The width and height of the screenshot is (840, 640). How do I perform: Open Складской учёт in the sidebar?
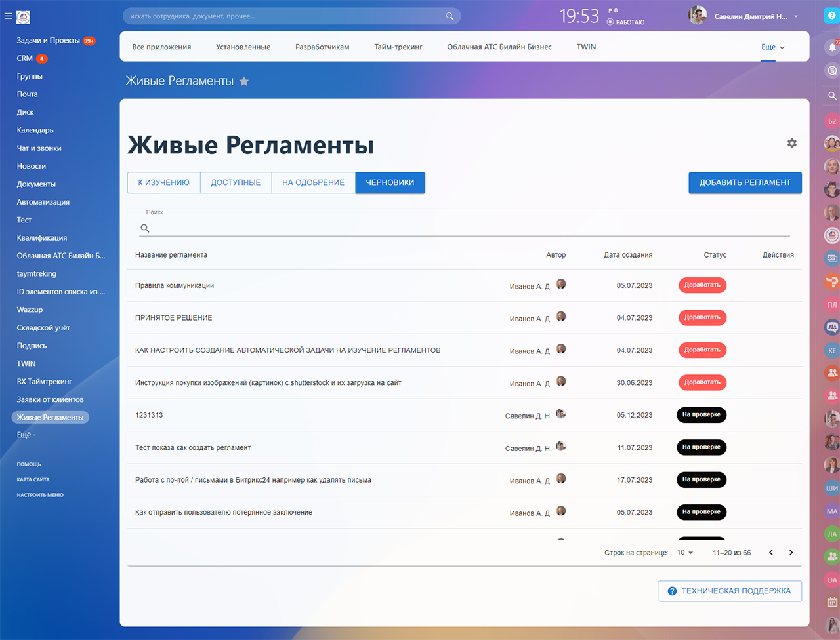[43, 328]
